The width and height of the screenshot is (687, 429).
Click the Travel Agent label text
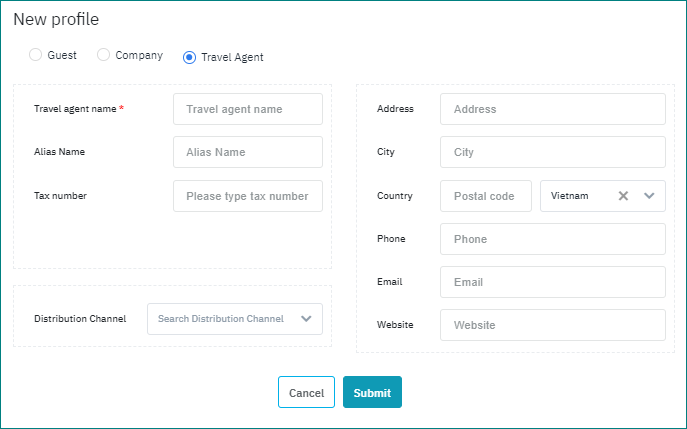click(232, 57)
